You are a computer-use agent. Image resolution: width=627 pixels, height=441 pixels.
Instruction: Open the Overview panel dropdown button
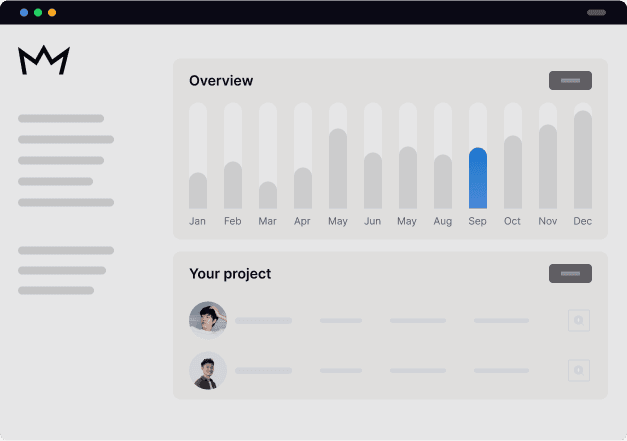(570, 80)
